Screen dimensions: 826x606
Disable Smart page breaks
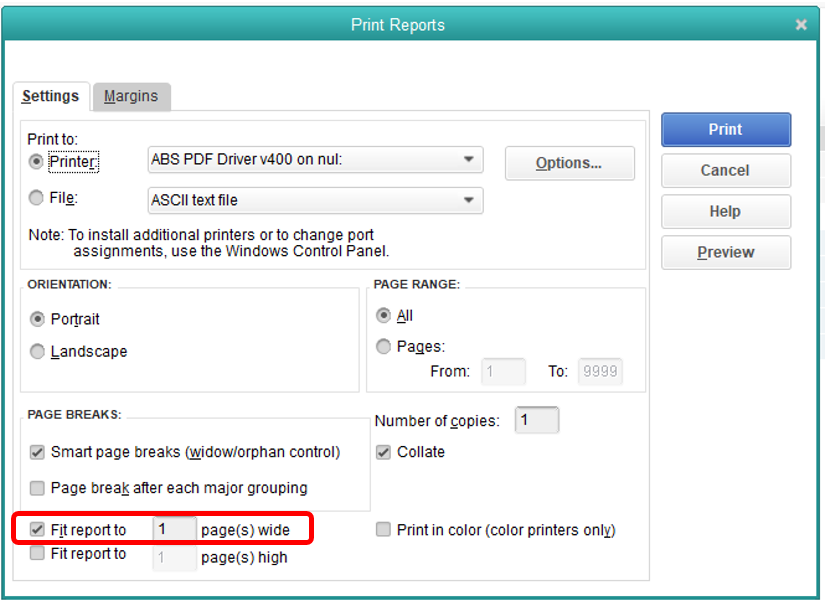(x=37, y=452)
